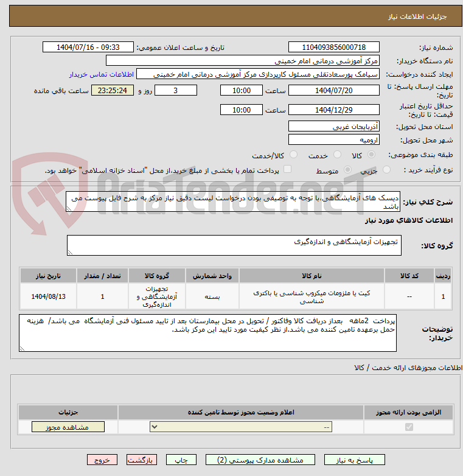Click the unit cell بسته
This screenshot has height=476, width=463.
pyautogui.click(x=212, y=296)
